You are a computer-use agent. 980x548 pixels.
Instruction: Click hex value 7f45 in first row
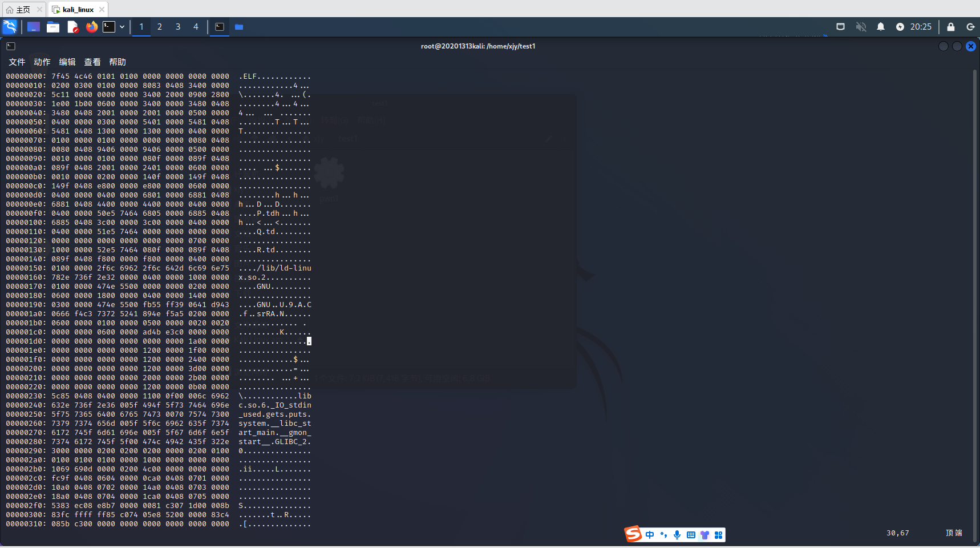[60, 76]
